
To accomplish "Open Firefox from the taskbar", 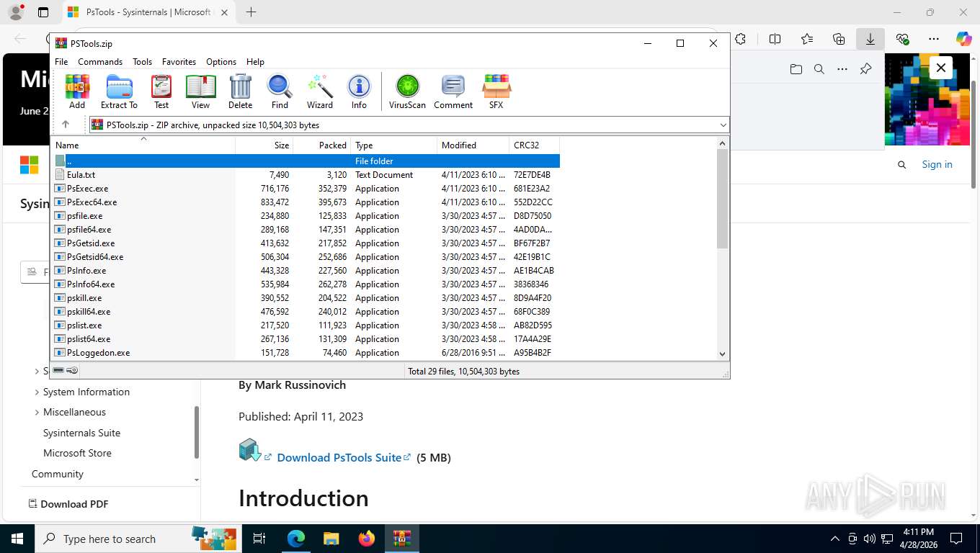I will tap(367, 539).
